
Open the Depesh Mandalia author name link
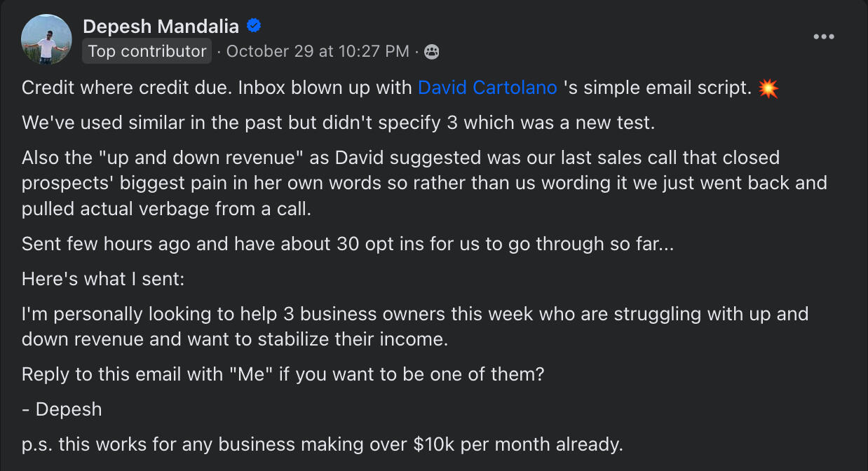pyautogui.click(x=161, y=27)
